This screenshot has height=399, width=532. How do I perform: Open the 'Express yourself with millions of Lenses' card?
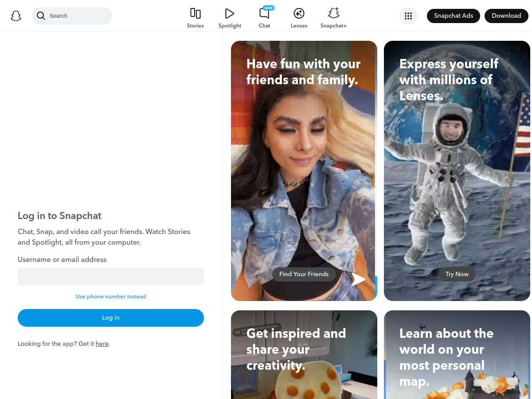457,171
